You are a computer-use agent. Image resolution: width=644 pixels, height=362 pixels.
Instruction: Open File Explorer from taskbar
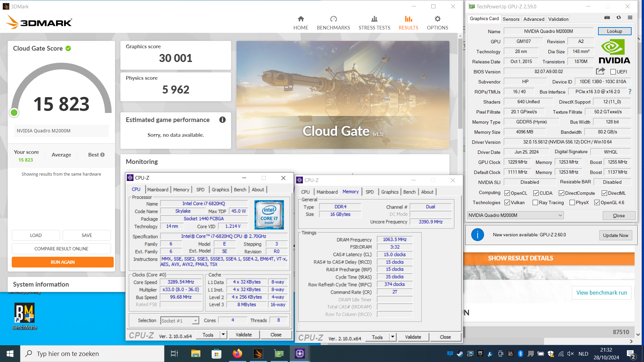[196, 354]
